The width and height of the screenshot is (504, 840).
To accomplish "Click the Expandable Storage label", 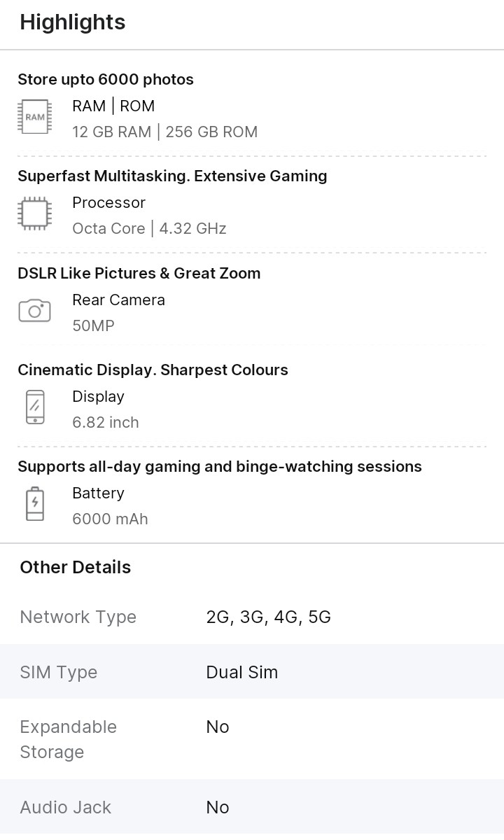I will click(68, 739).
